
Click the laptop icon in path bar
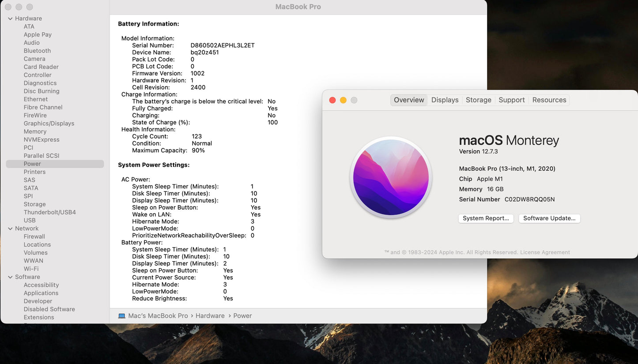122,316
